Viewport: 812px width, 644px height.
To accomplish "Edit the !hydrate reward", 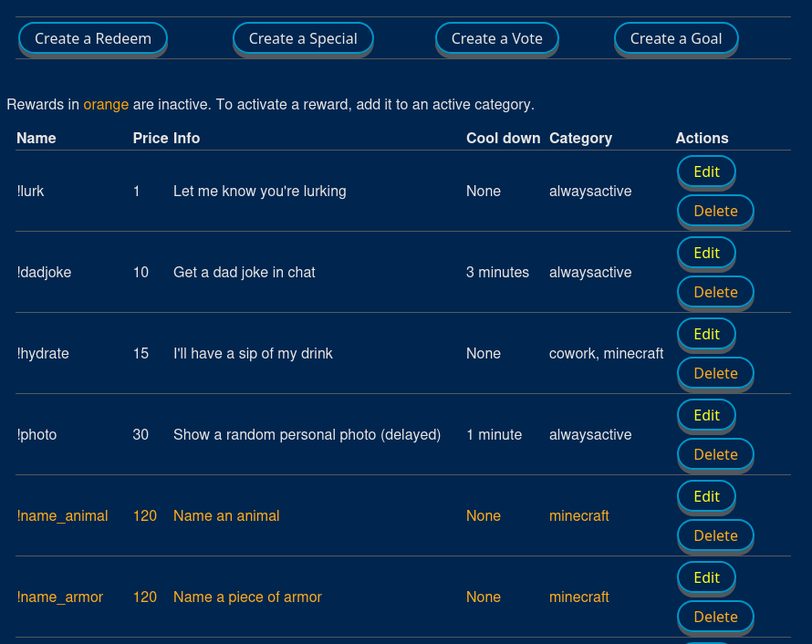I will point(706,334).
